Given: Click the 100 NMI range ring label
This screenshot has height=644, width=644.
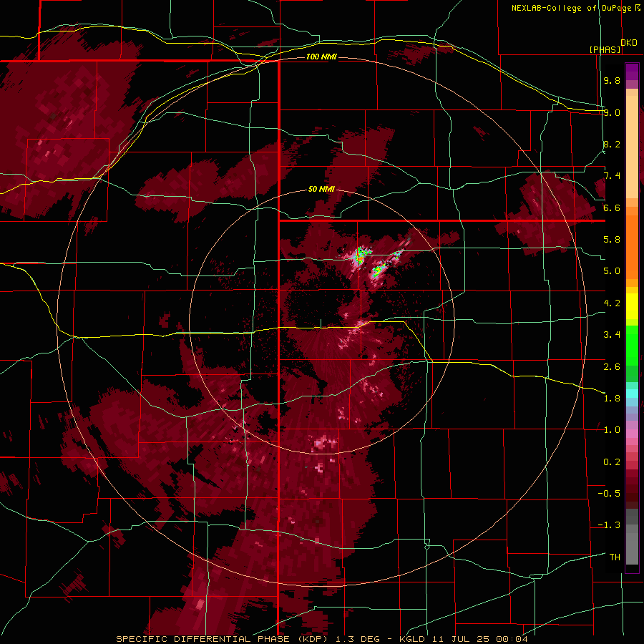Looking at the screenshot, I should [321, 57].
